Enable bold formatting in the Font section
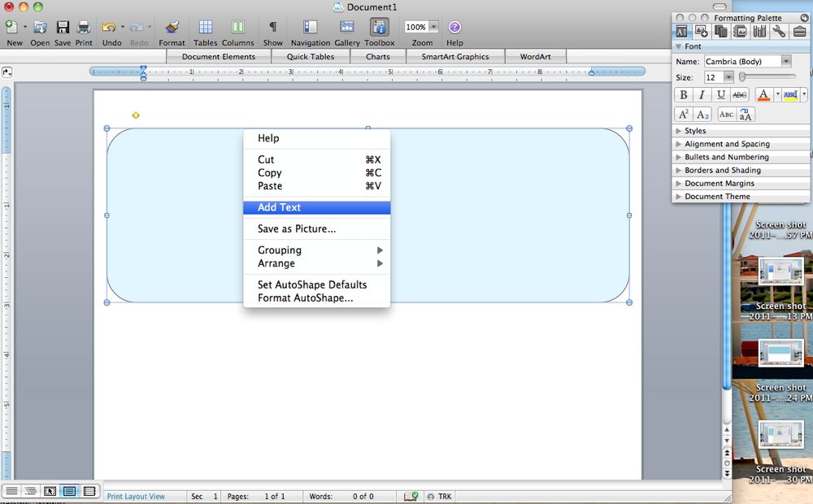This screenshot has height=504, width=813. point(683,95)
